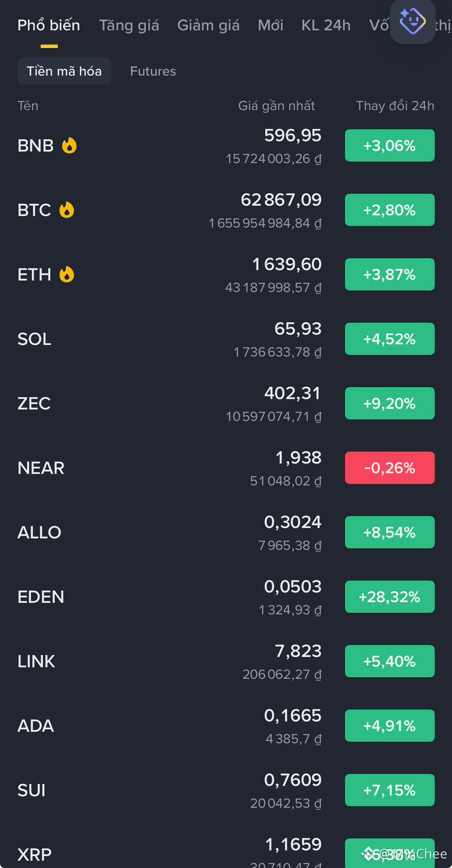This screenshot has width=452, height=868.
Task: Tap the fire icon beside BNB
Action: click(69, 145)
